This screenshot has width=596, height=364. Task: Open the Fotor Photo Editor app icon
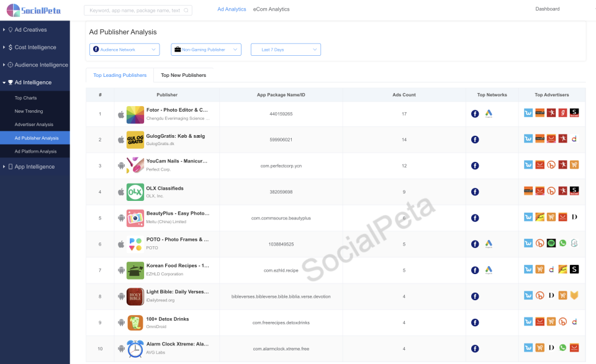[135, 115]
